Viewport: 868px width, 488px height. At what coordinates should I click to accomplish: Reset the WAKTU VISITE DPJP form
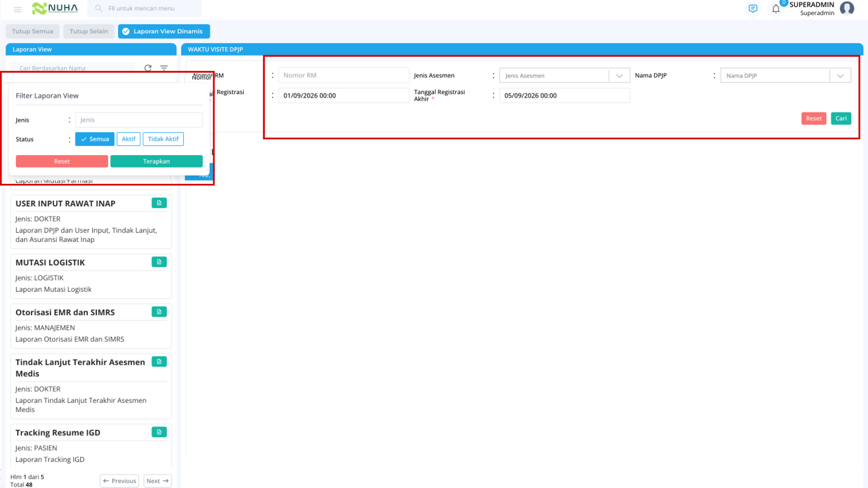click(x=814, y=119)
